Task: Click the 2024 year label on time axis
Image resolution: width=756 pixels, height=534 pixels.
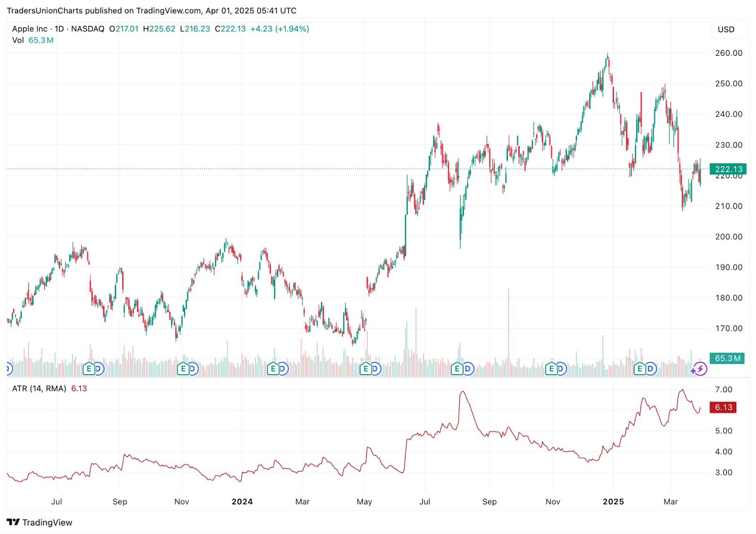Action: [242, 502]
